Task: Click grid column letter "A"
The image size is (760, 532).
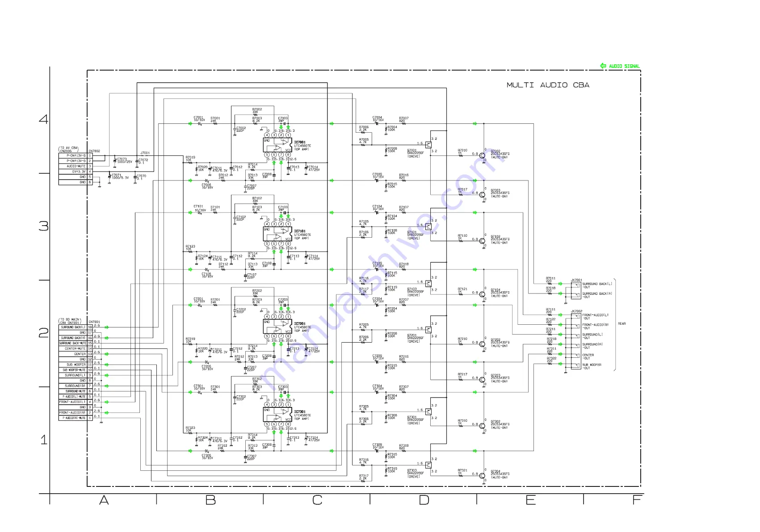Action: [x=104, y=500]
